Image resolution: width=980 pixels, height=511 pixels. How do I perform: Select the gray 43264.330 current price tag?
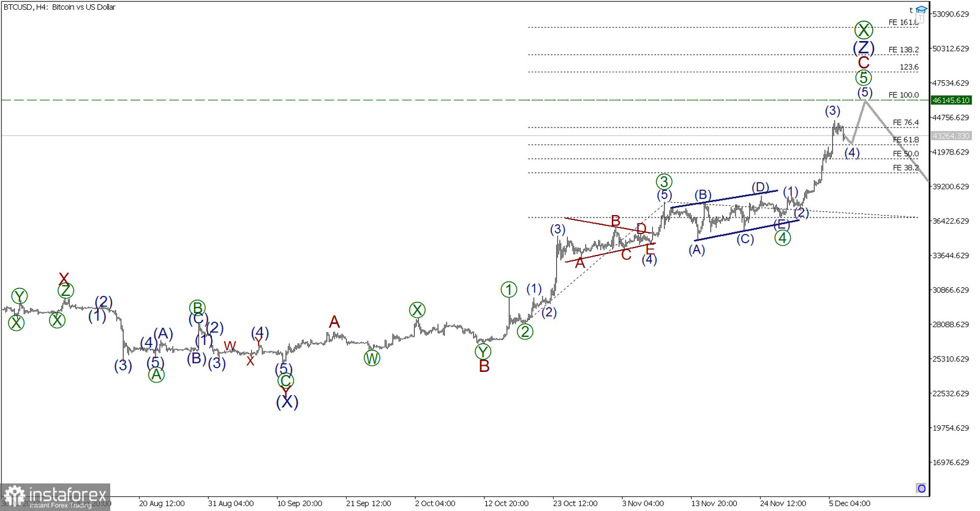(x=951, y=136)
